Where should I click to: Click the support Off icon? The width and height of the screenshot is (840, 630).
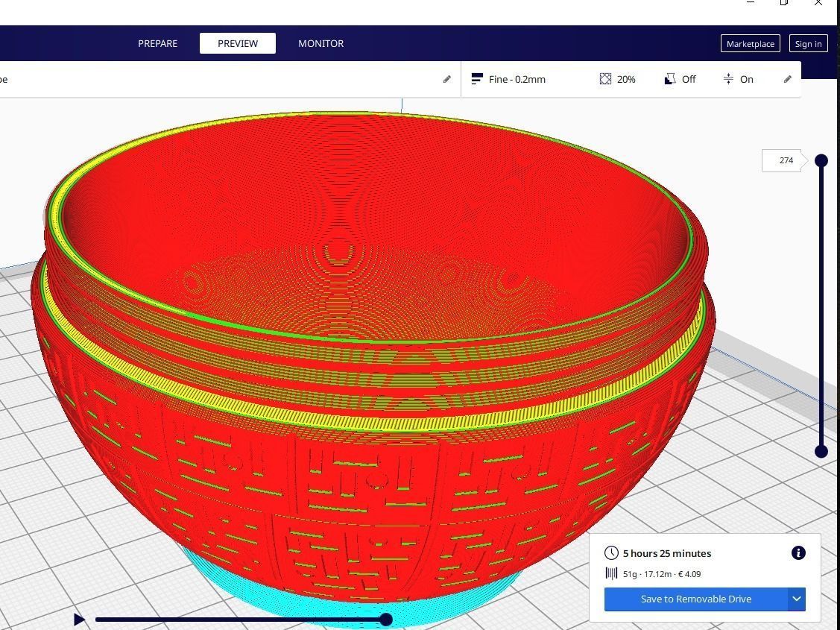[669, 79]
